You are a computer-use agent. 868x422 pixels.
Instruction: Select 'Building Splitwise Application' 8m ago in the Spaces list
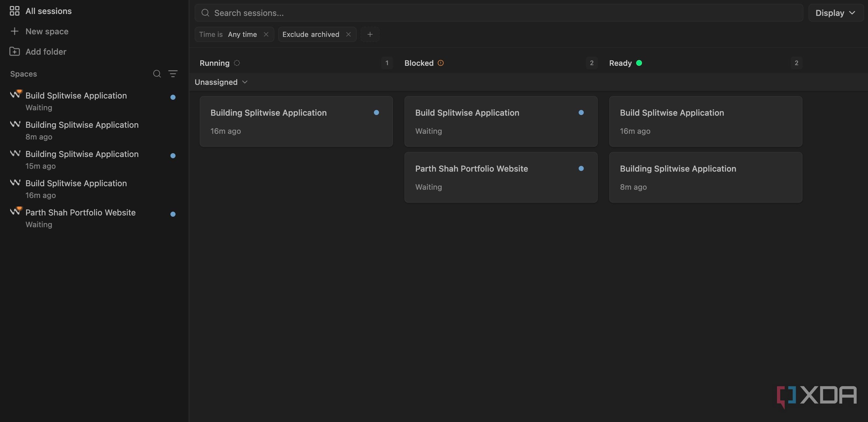[94, 131]
